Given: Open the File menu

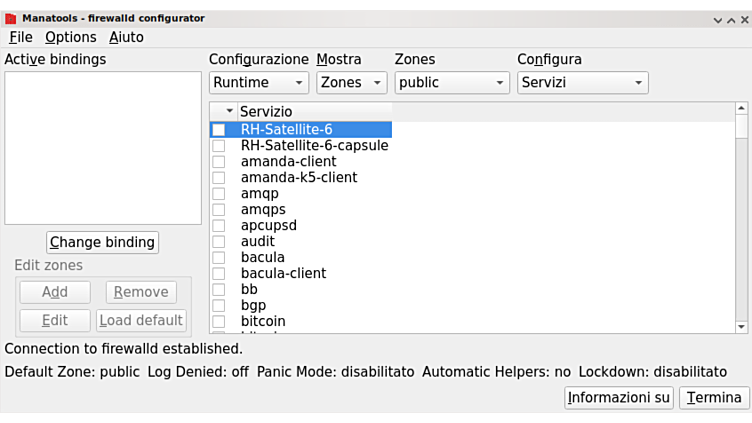Looking at the screenshot, I should click(x=21, y=37).
